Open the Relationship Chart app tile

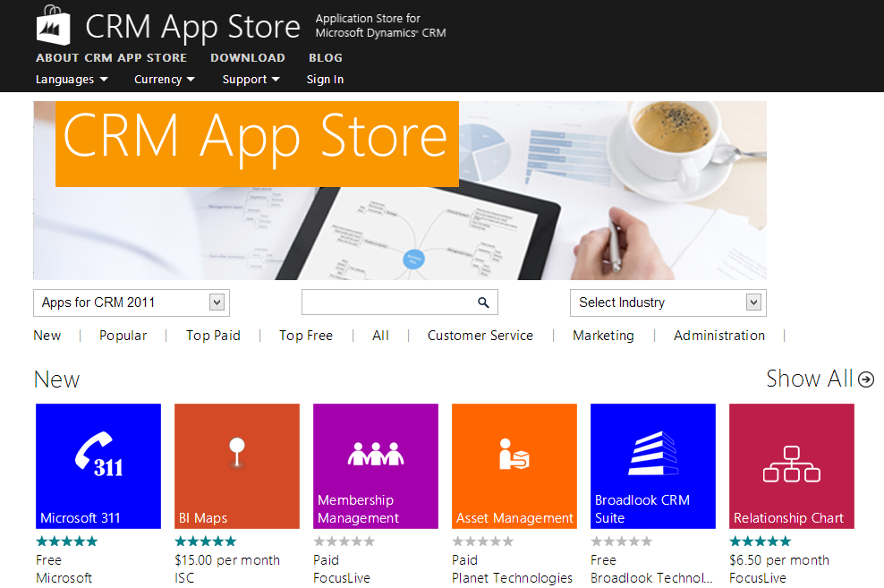(x=792, y=465)
